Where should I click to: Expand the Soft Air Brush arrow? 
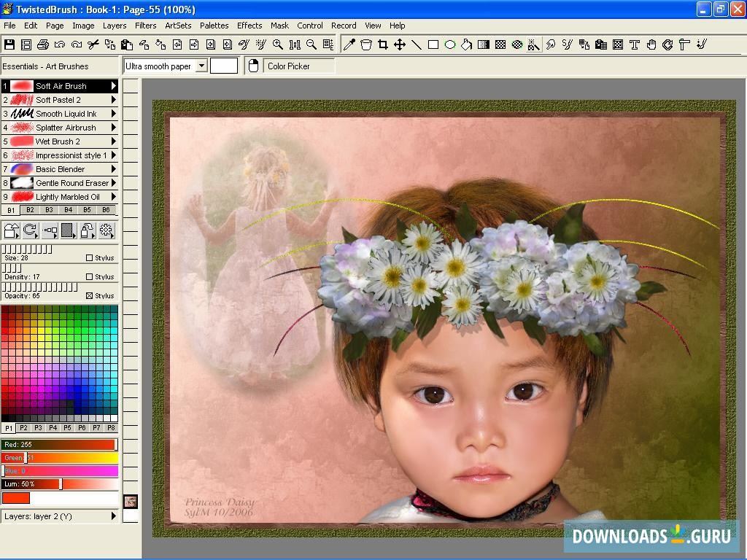coord(113,86)
